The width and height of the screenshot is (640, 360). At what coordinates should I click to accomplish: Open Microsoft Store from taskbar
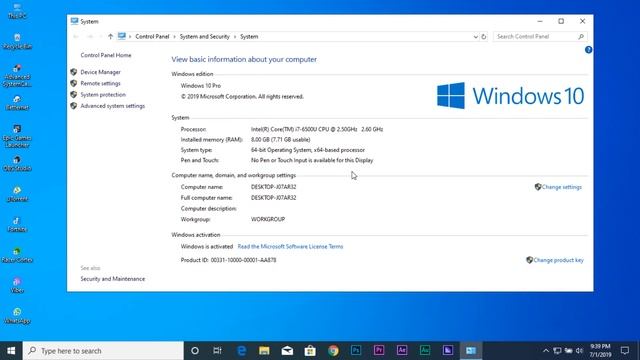point(310,351)
